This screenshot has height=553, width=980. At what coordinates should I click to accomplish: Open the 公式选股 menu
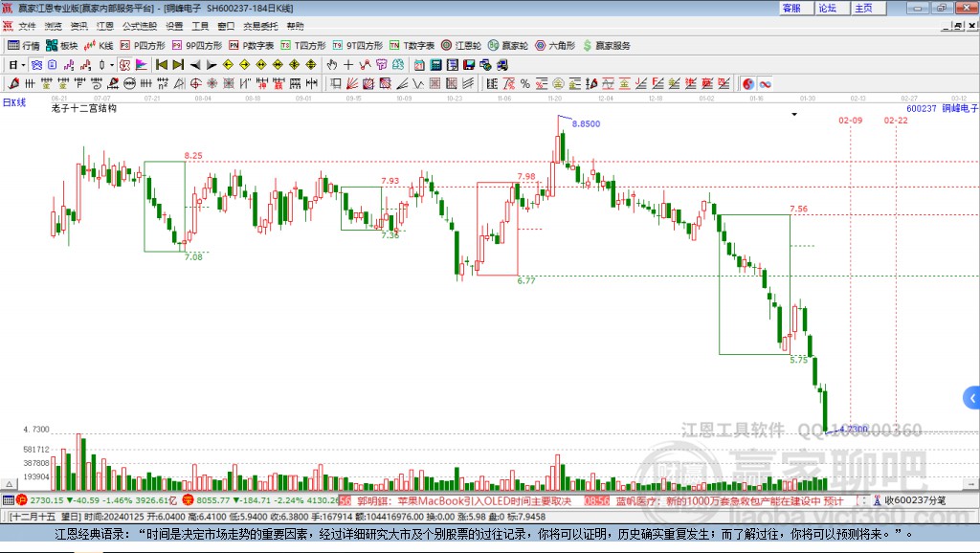(x=140, y=26)
